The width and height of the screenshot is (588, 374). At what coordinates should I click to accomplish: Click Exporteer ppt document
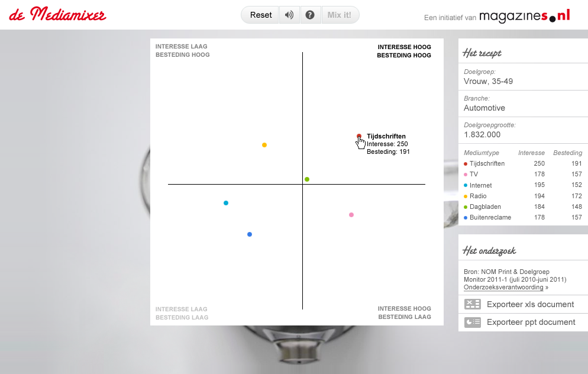(531, 322)
